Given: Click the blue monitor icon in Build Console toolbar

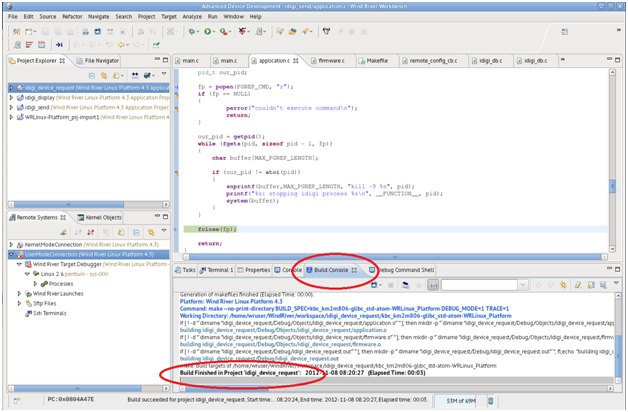Looking at the screenshot, I should tap(374, 285).
